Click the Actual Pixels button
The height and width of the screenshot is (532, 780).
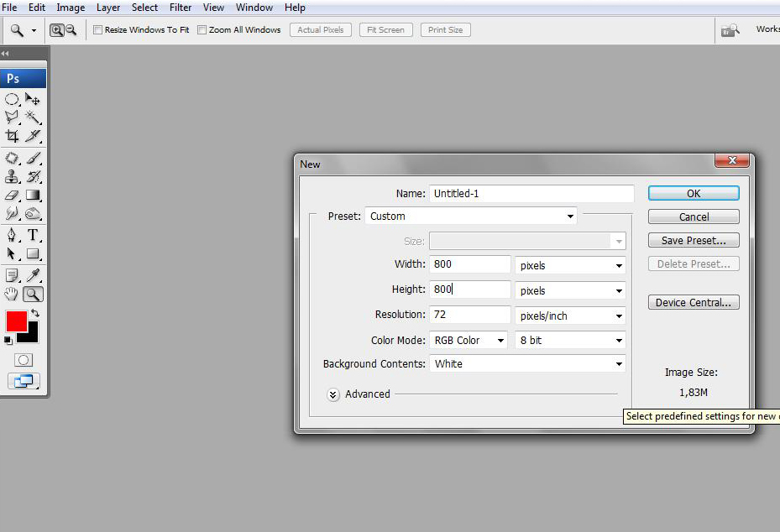[x=321, y=30]
